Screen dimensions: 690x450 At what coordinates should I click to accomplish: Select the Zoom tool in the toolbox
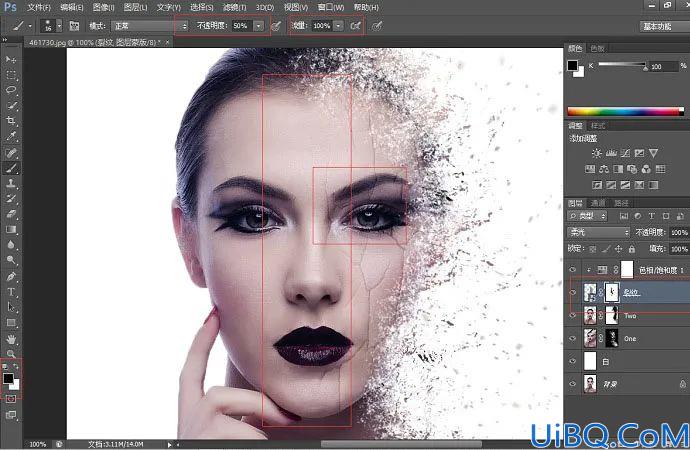coord(11,354)
